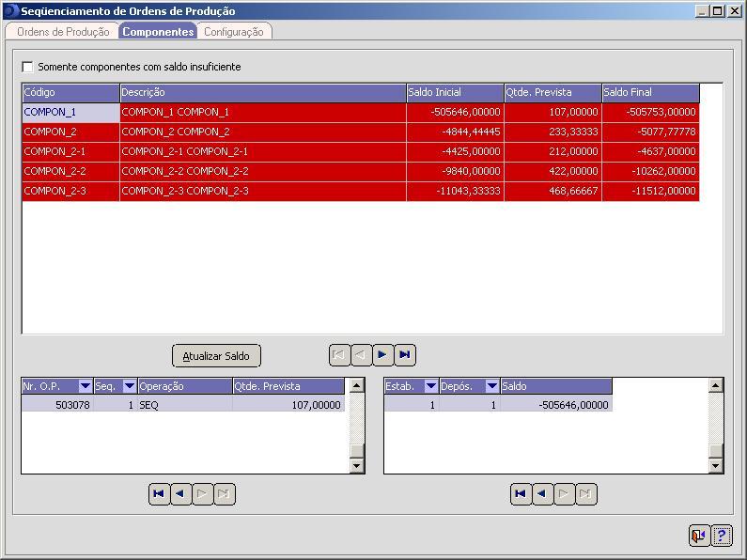The width and height of the screenshot is (747, 560).
Task: Go to previous record in production orders navigator
Action: pyautogui.click(x=180, y=494)
